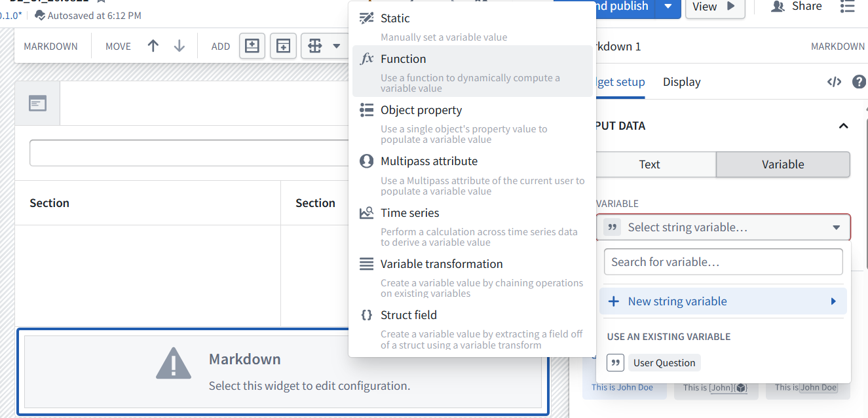The height and width of the screenshot is (418, 868).
Task: Add widget above icon in toolbar
Action: click(x=252, y=46)
